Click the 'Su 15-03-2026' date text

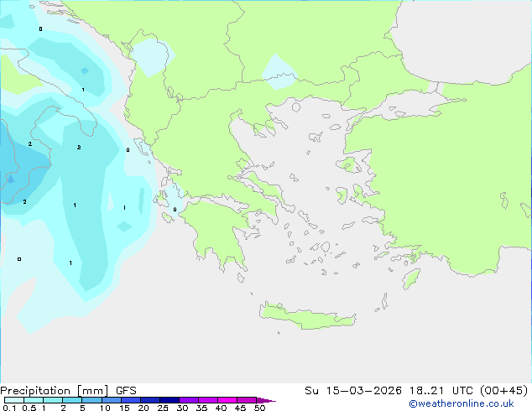tap(353, 391)
